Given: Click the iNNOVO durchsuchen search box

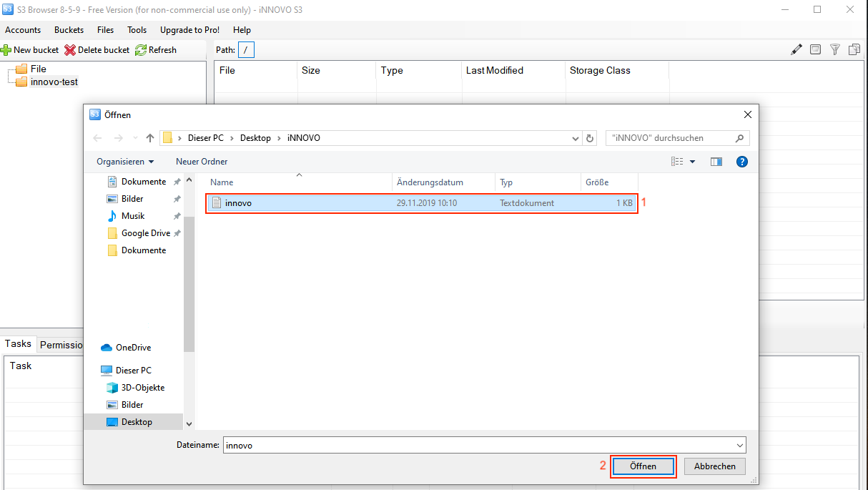Looking at the screenshot, I should pyautogui.click(x=677, y=138).
